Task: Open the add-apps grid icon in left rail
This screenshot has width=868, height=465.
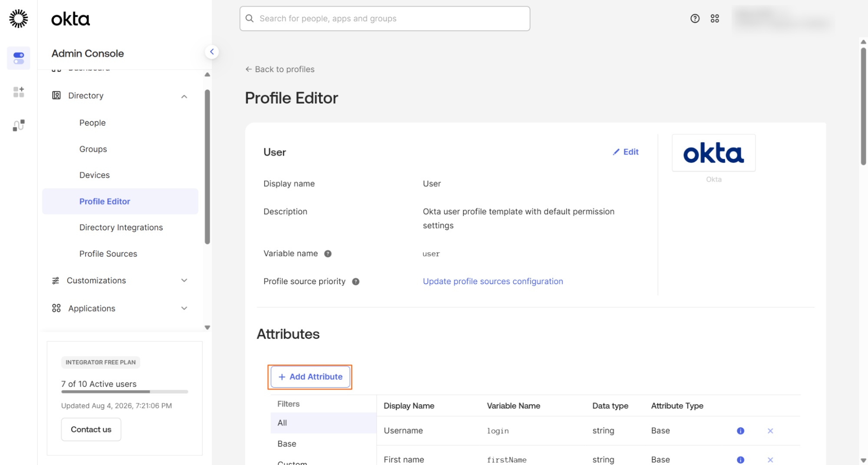Action: pyautogui.click(x=19, y=92)
